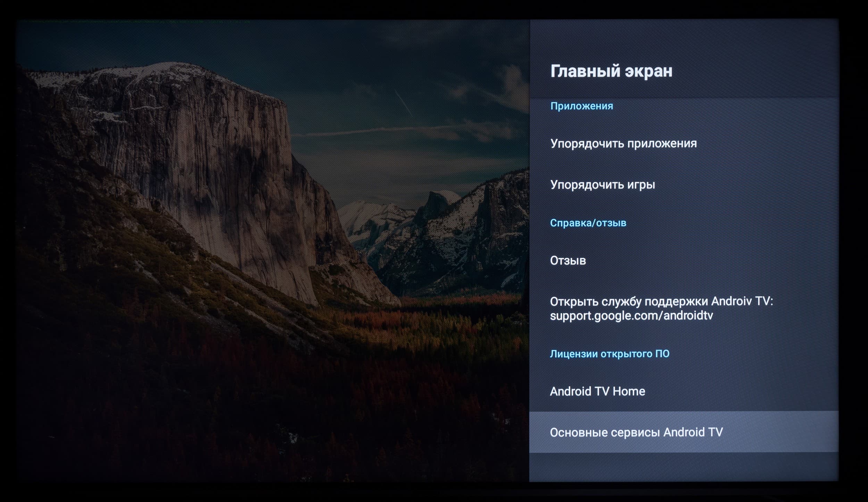Click the "Справка/отзыв" section header

pos(588,223)
